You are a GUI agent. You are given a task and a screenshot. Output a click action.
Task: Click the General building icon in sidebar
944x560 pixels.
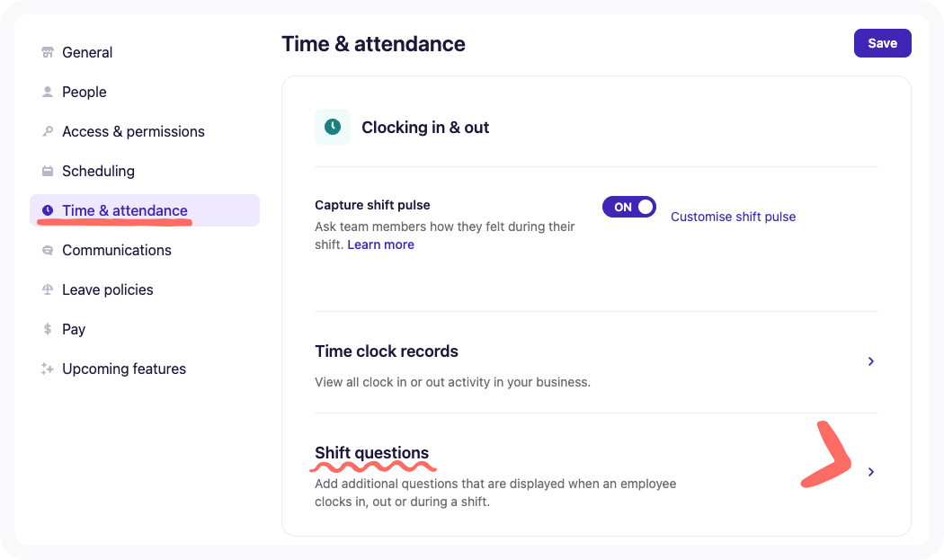47,52
